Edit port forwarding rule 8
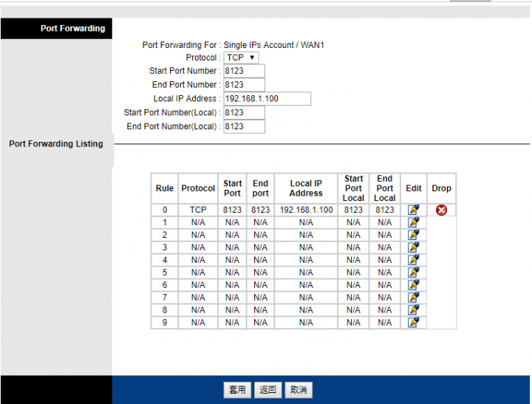The width and height of the screenshot is (532, 404). [x=413, y=310]
